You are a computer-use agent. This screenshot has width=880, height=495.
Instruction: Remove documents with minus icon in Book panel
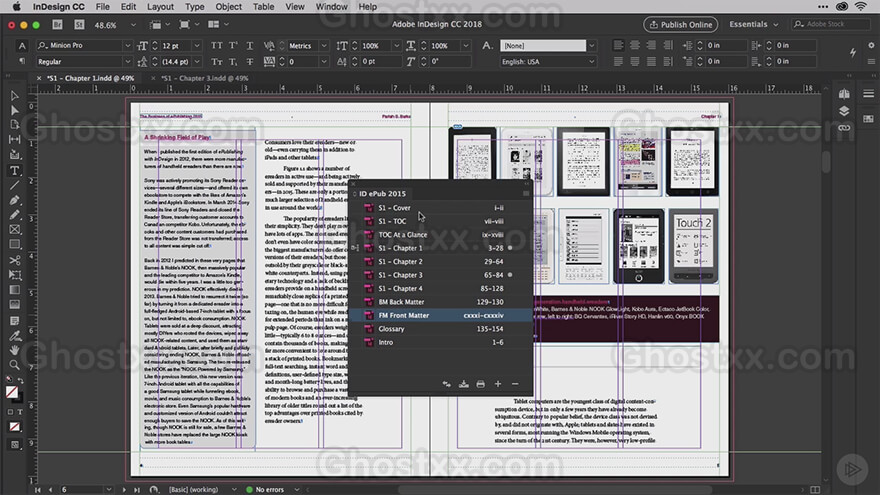(515, 384)
